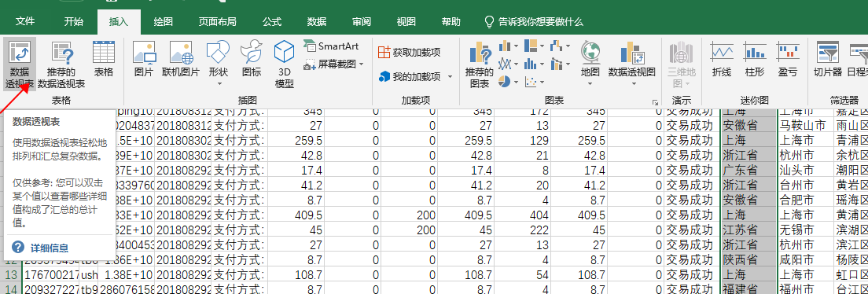Screen dimensions: 868x294
Task: Open the 帮助 (Help) tab
Action: (451, 21)
